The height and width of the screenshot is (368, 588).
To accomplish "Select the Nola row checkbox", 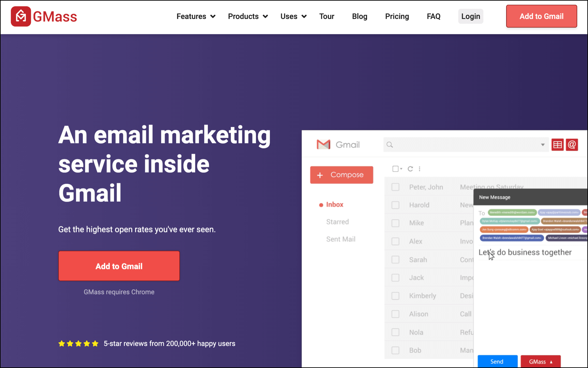I will 395,332.
